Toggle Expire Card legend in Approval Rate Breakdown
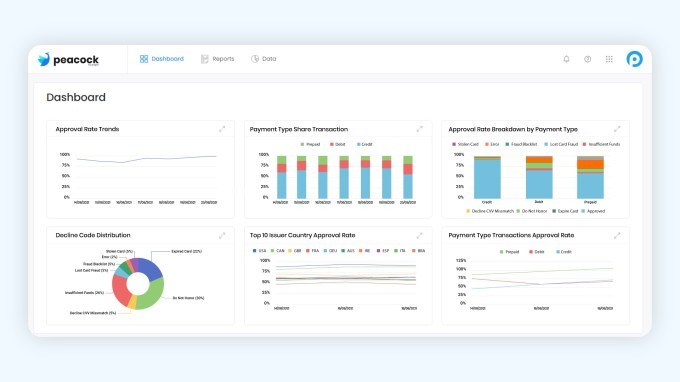This screenshot has width=680, height=382. pyautogui.click(x=565, y=211)
